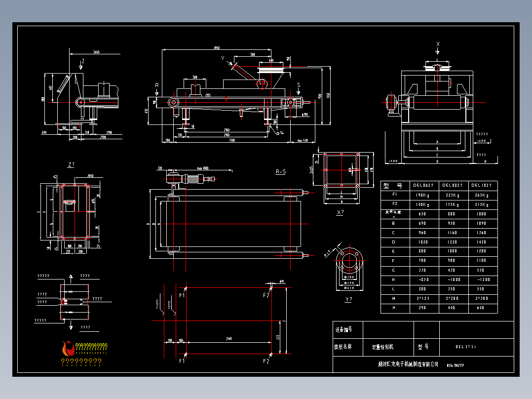532x399 pixels.
Task: Click '1160' in row C
Action: tap(452, 233)
